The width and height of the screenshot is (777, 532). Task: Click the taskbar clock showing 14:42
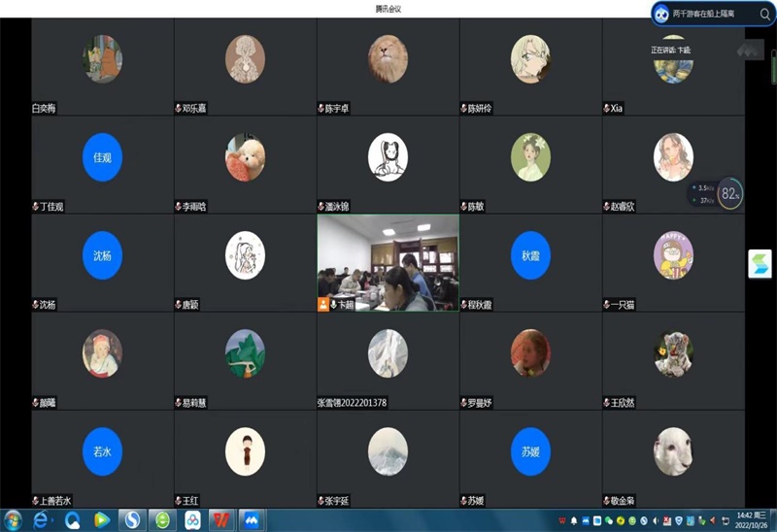(x=752, y=519)
